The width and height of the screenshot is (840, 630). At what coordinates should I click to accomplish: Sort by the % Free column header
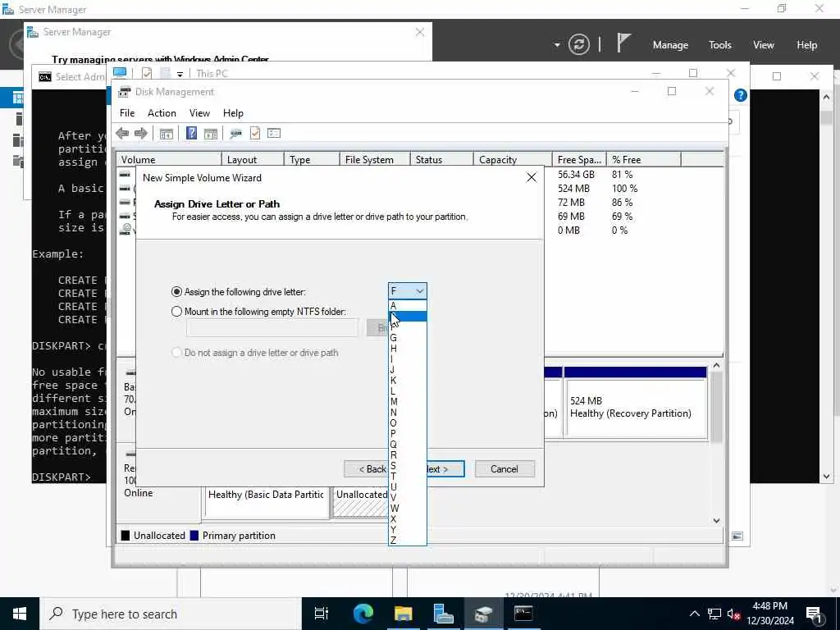pos(644,160)
